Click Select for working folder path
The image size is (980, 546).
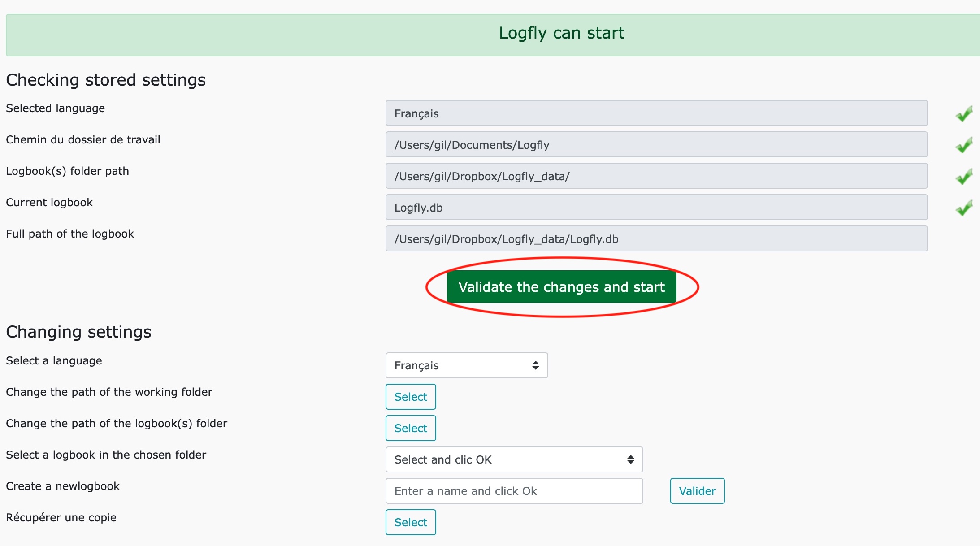411,397
